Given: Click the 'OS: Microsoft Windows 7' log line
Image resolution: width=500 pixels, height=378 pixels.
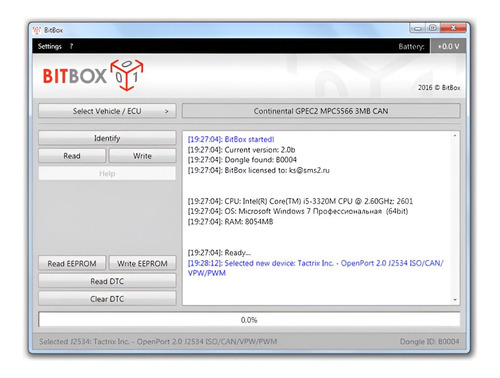Looking at the screenshot, I should [x=298, y=211].
